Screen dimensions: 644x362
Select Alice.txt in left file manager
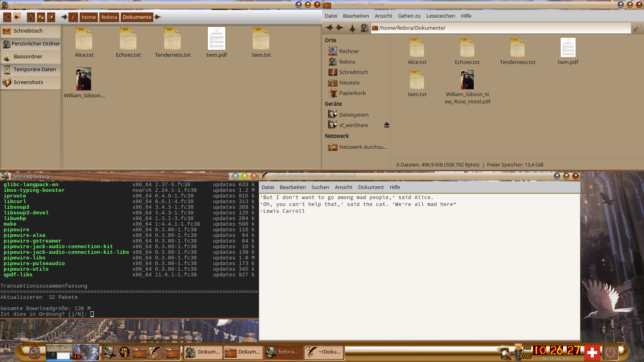pos(84,42)
